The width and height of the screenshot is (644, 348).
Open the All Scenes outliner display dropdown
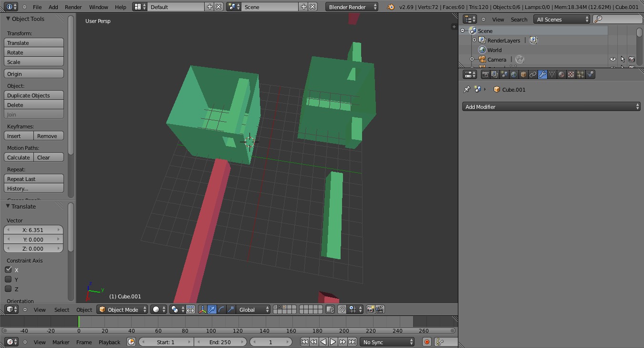point(562,19)
